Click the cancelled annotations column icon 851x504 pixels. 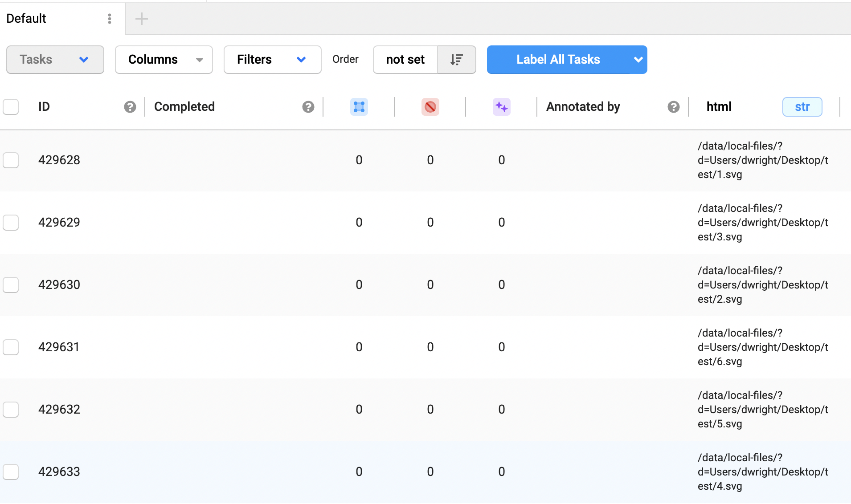[x=430, y=107]
